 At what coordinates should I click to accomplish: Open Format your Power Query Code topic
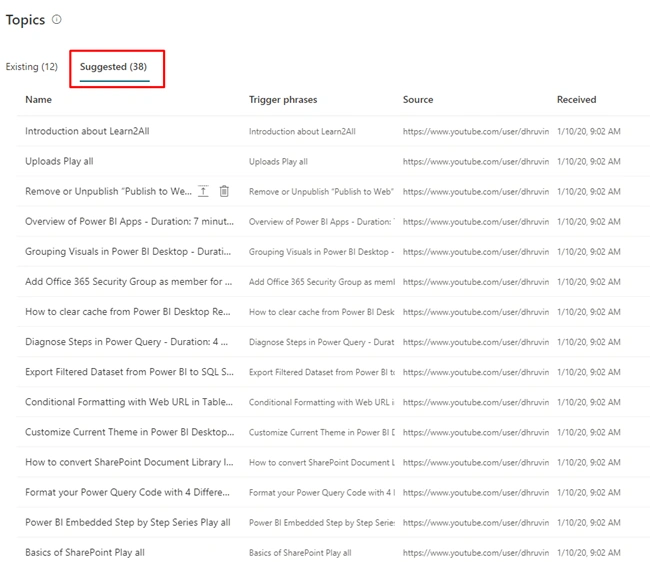tap(127, 492)
